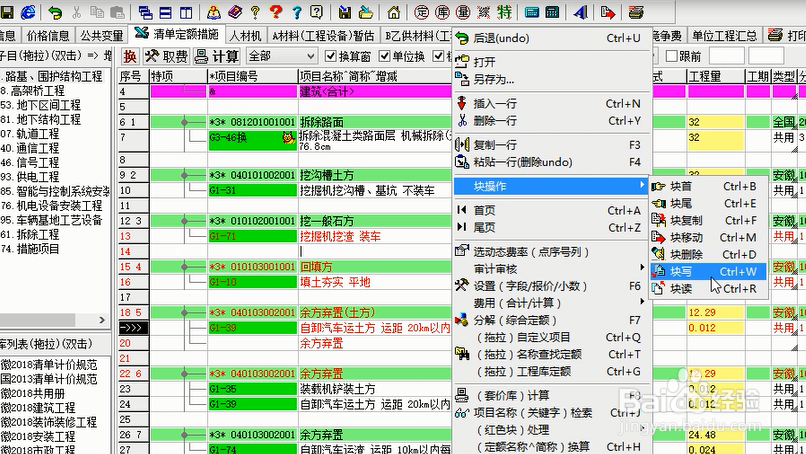Click the scissors cut icon
Image resolution: width=806 pixels, height=454 pixels.
[76, 12]
